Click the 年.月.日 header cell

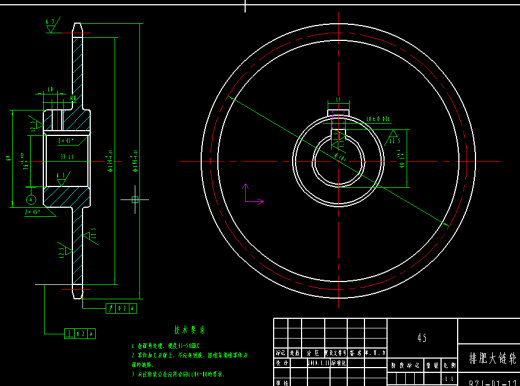click(x=376, y=353)
